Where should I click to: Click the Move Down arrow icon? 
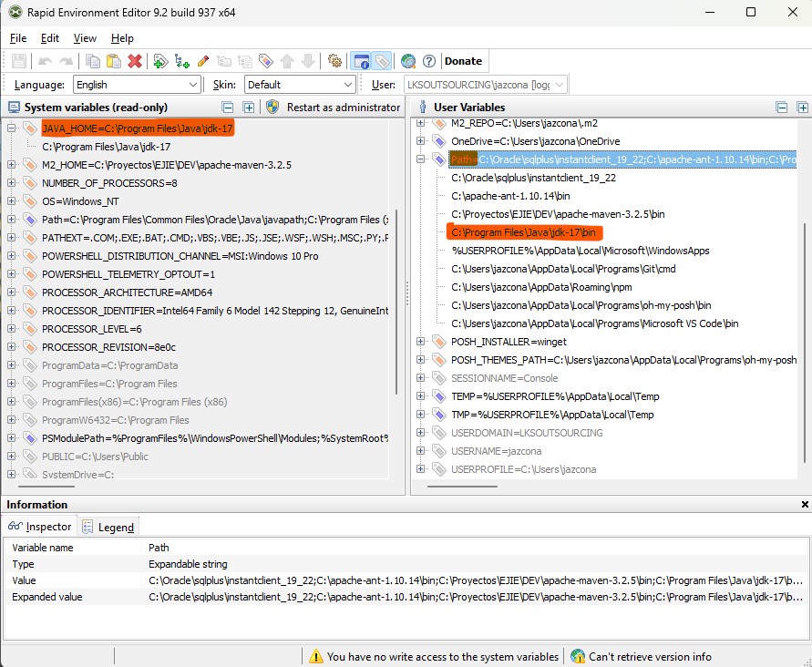(x=308, y=61)
